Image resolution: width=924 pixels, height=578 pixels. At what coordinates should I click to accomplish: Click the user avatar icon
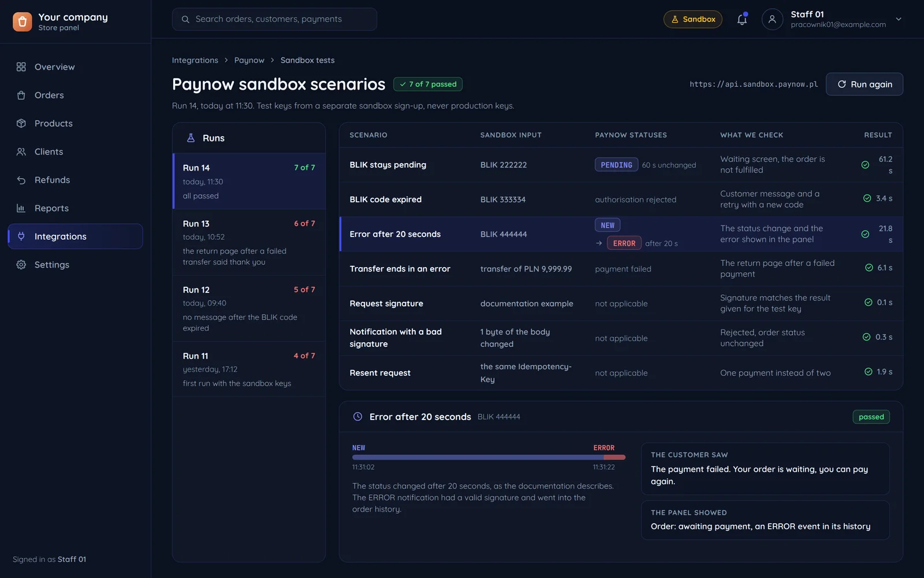772,19
